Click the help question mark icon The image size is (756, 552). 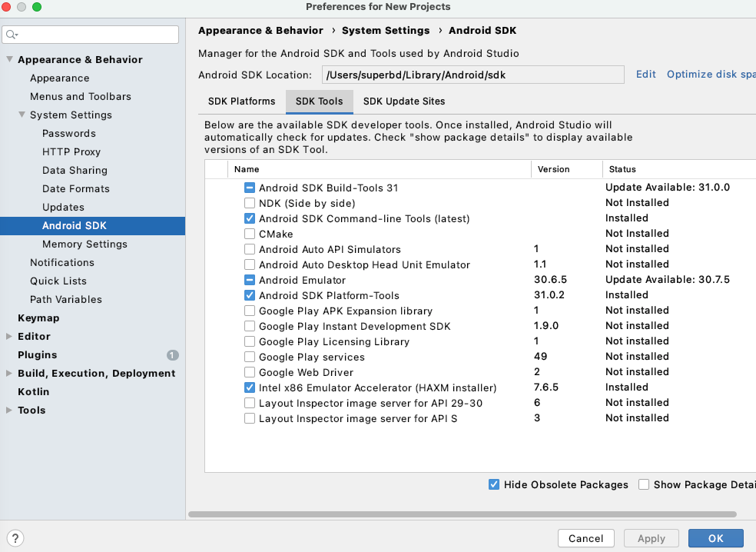15,538
